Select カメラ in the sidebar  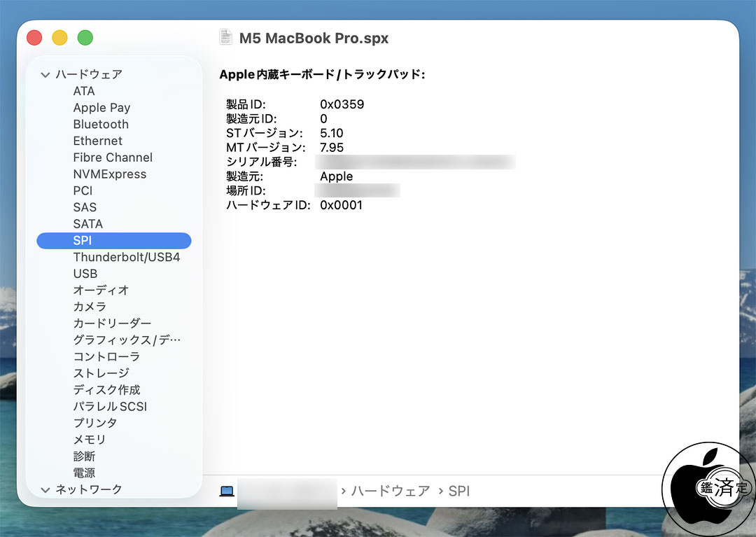(x=90, y=307)
